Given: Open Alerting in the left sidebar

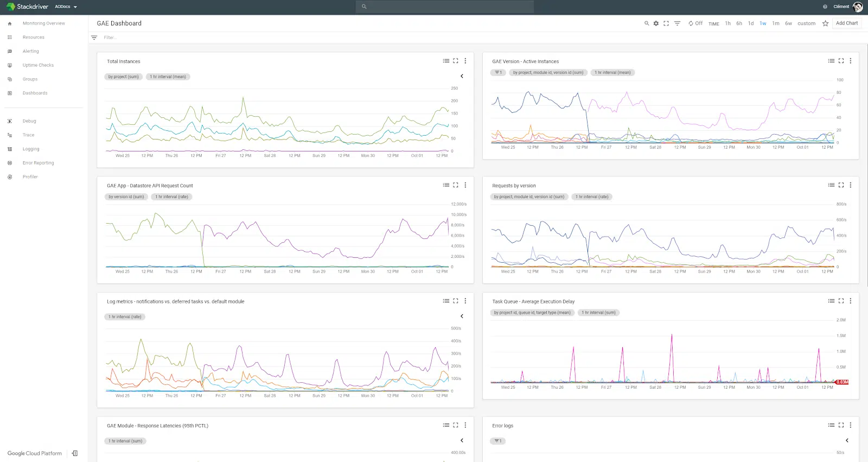Looking at the screenshot, I should click(x=30, y=51).
